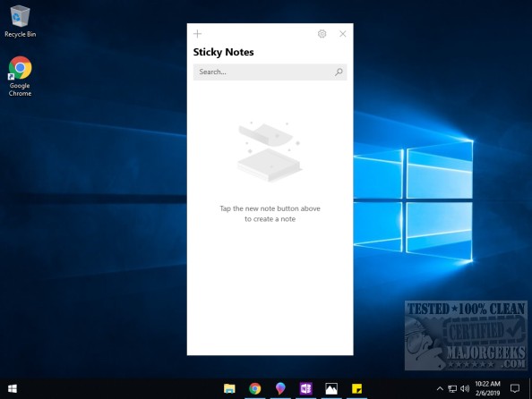Open the Action Center notifications icon
The width and height of the screenshot is (532, 399).
[x=515, y=388]
